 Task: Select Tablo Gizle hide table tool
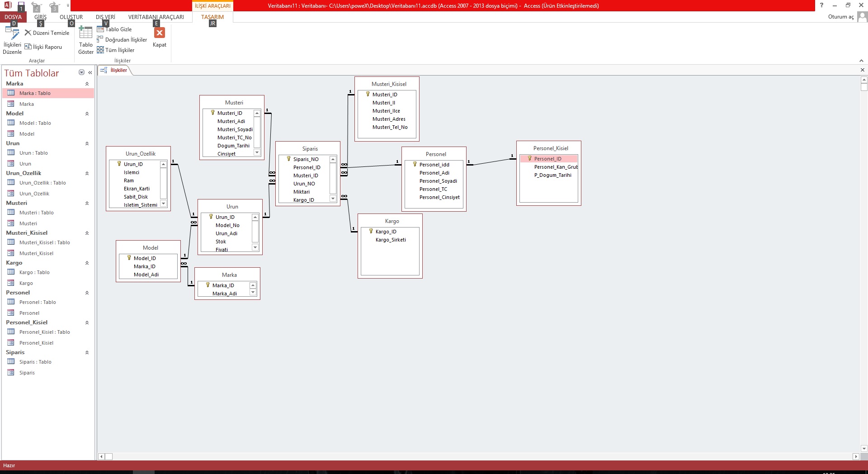pos(100,29)
